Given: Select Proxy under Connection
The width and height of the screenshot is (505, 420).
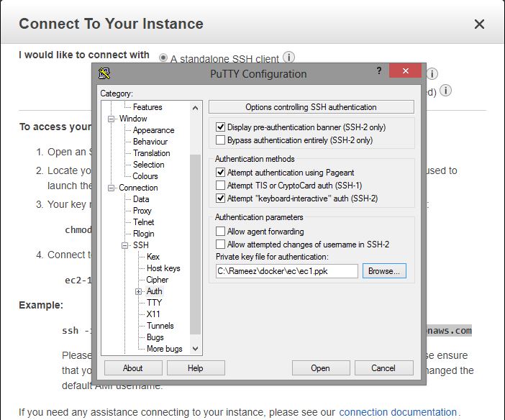Looking at the screenshot, I should 142,211.
